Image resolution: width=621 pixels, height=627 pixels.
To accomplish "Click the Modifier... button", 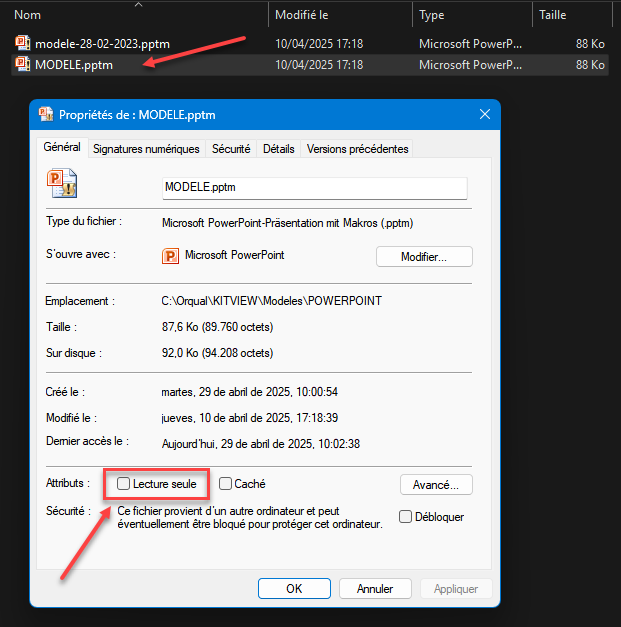I will click(423, 257).
